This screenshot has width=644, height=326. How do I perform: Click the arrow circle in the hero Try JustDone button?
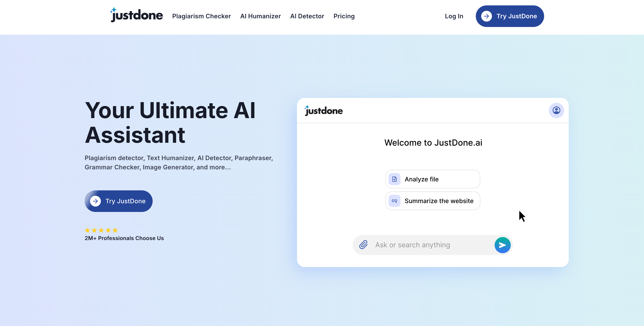95,201
